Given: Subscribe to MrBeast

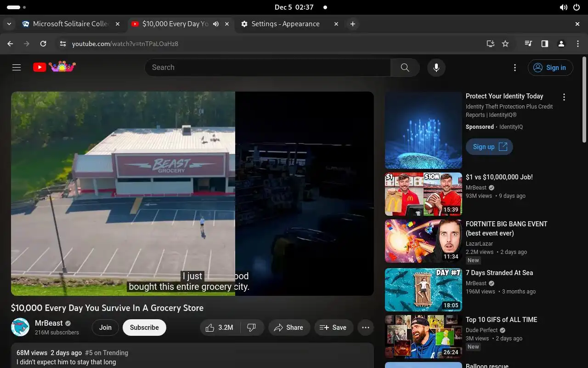Looking at the screenshot, I should [x=144, y=328].
